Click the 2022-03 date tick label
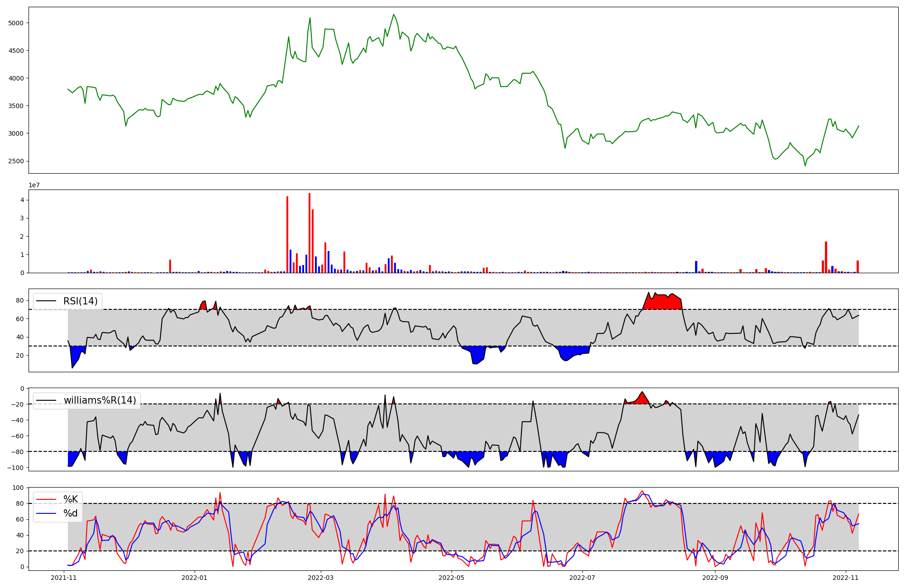The width and height of the screenshot is (905, 588). 321,578
